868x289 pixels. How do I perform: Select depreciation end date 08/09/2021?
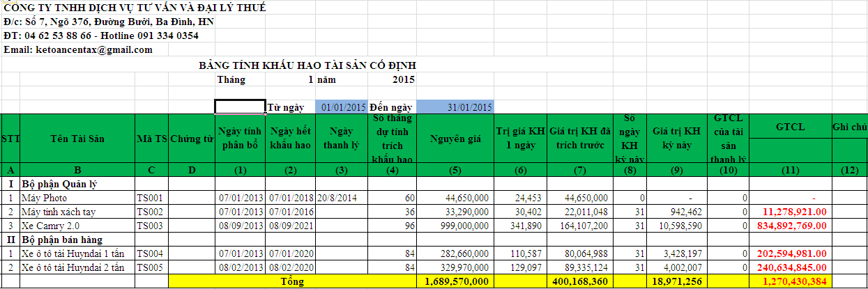pos(291,226)
